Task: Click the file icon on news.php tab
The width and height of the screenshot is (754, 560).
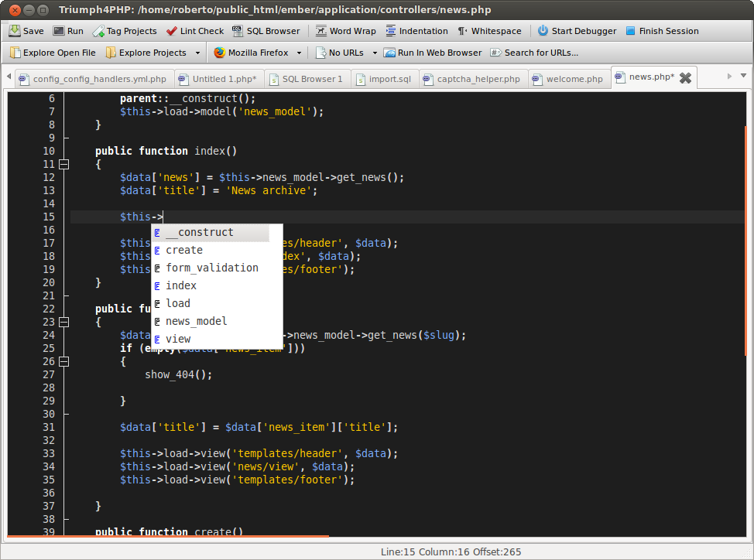Action: point(620,77)
